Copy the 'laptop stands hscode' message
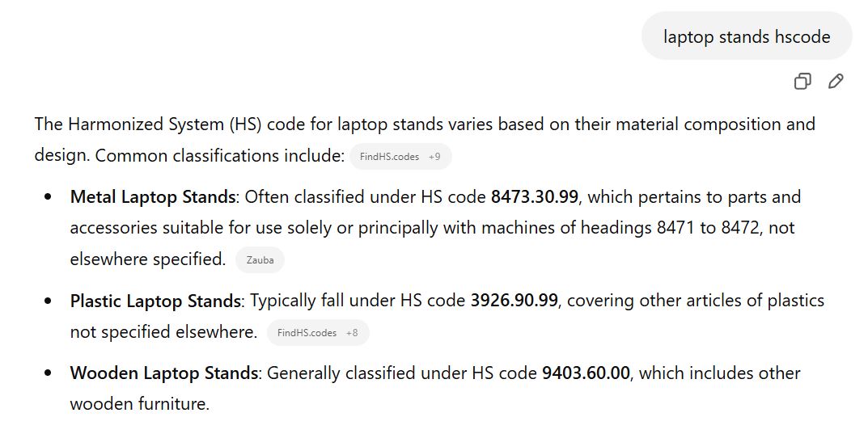 (x=802, y=82)
